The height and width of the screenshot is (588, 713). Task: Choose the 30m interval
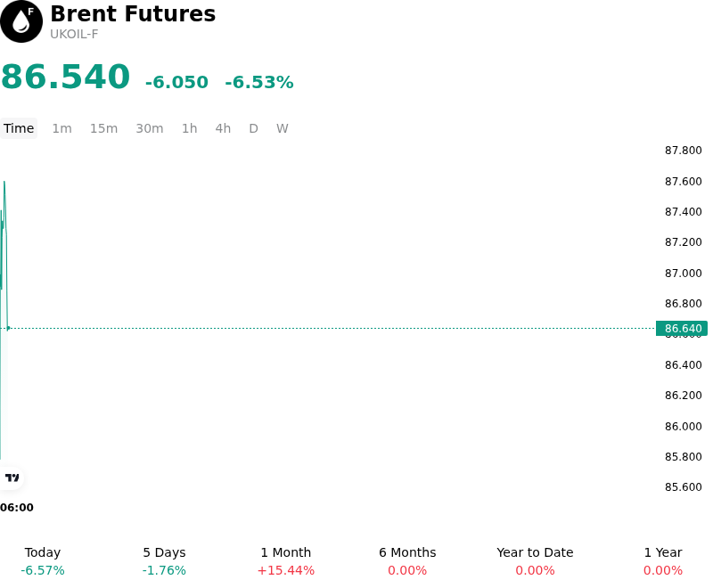tap(150, 128)
